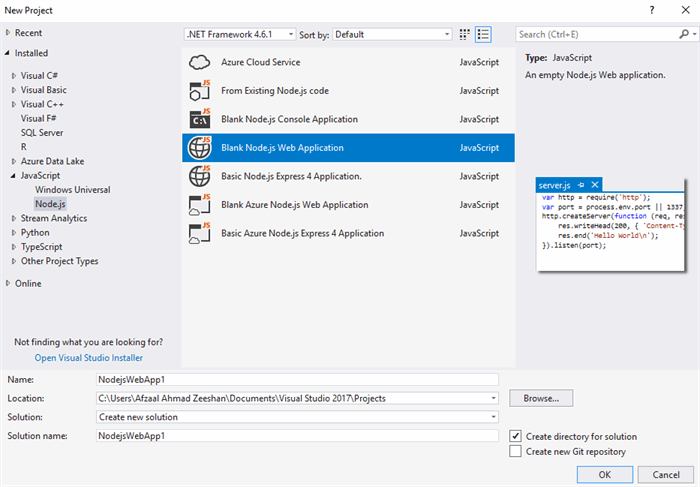Click the Search (Ctrl+E) box
This screenshot has width=700, height=487.
(598, 34)
